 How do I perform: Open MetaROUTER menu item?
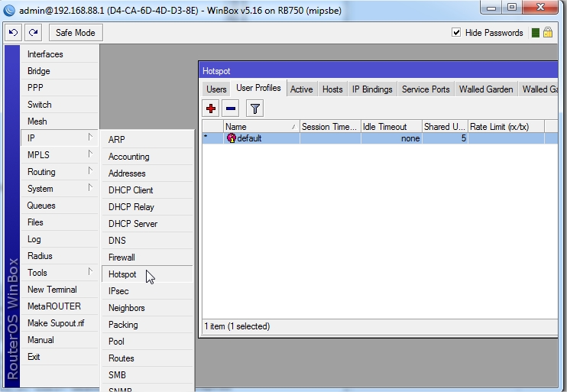point(60,306)
